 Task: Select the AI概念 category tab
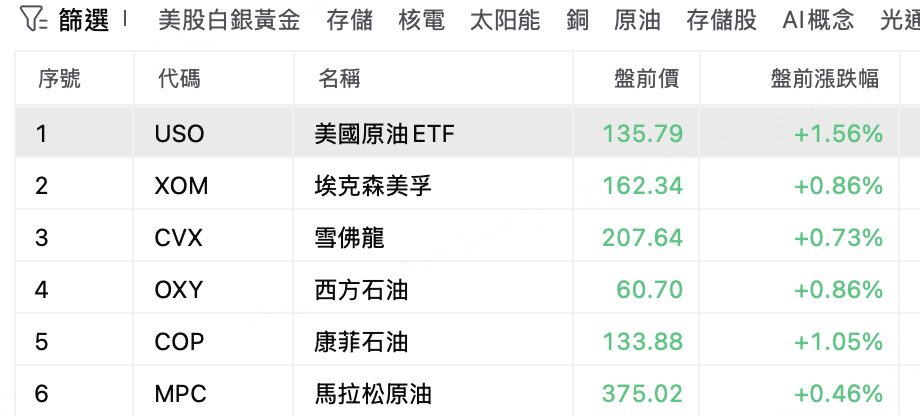818,21
